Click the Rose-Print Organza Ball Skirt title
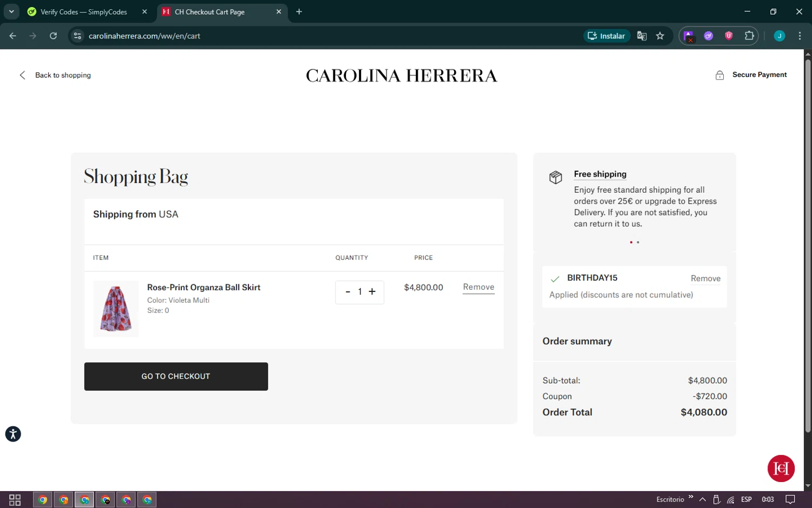The width and height of the screenshot is (812, 508). [x=204, y=288]
